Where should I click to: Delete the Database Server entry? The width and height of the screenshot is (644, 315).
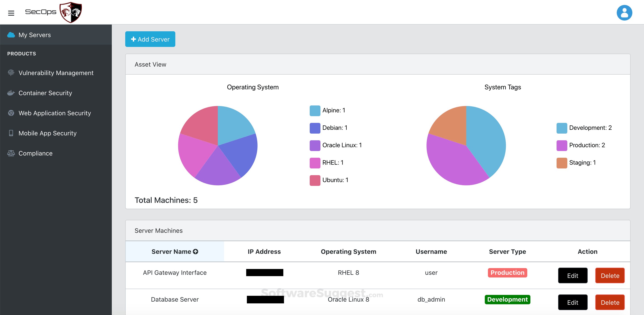tap(610, 302)
